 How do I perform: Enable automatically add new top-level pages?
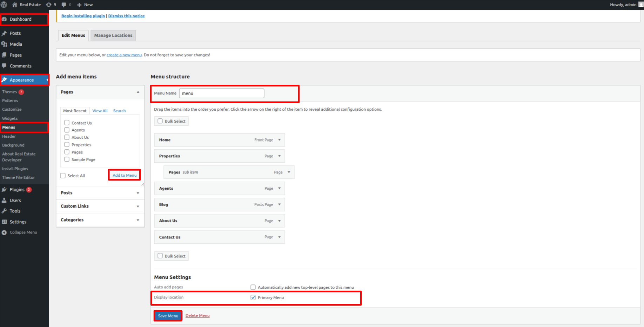(253, 287)
